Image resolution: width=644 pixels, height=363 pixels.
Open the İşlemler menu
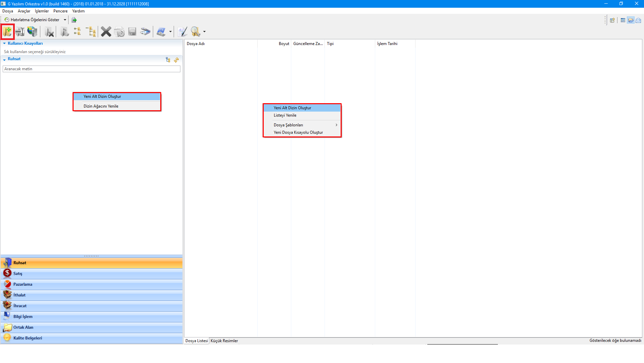tap(42, 11)
